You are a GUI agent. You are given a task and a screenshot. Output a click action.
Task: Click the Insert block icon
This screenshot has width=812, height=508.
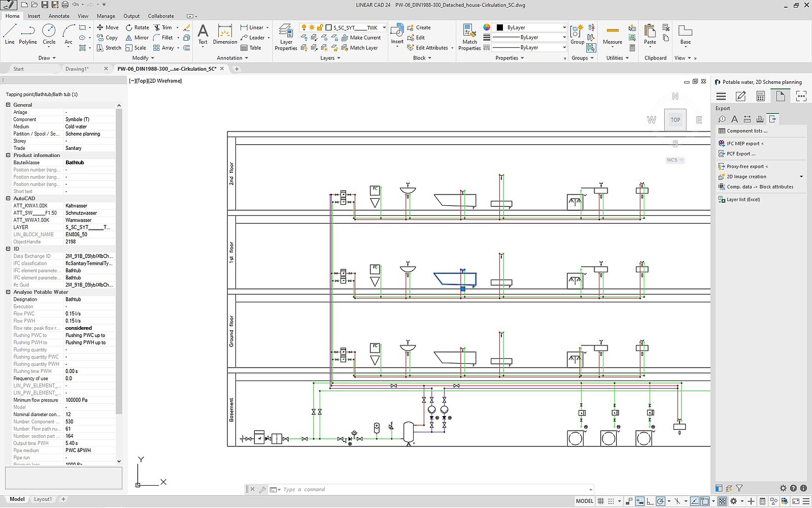pyautogui.click(x=397, y=35)
